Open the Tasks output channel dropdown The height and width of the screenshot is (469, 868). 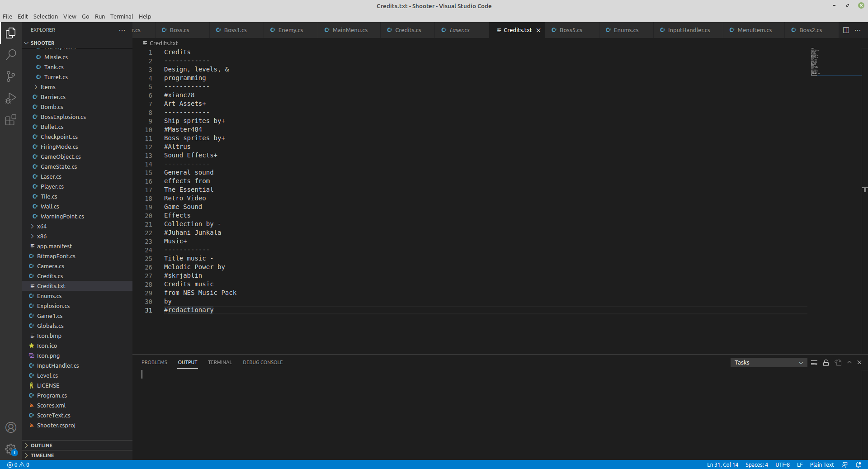(x=768, y=363)
